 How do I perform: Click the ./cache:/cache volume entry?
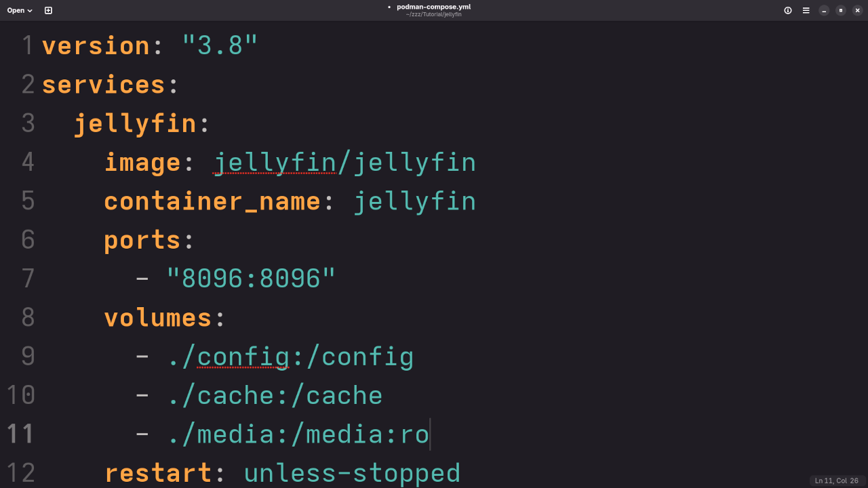pyautogui.click(x=275, y=396)
